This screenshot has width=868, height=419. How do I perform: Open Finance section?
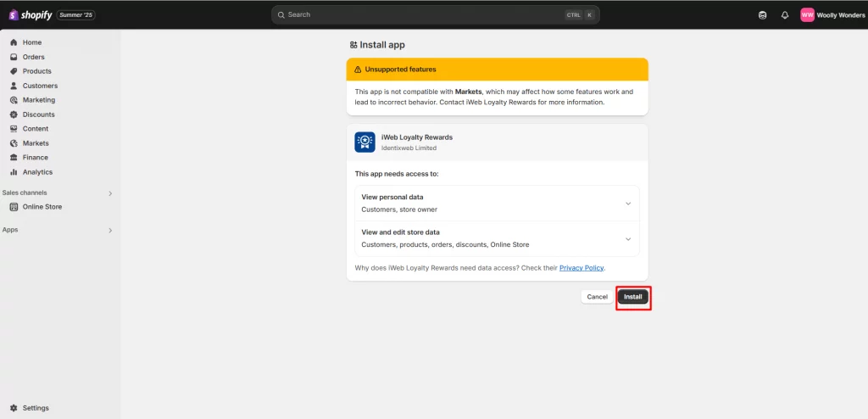(x=36, y=158)
